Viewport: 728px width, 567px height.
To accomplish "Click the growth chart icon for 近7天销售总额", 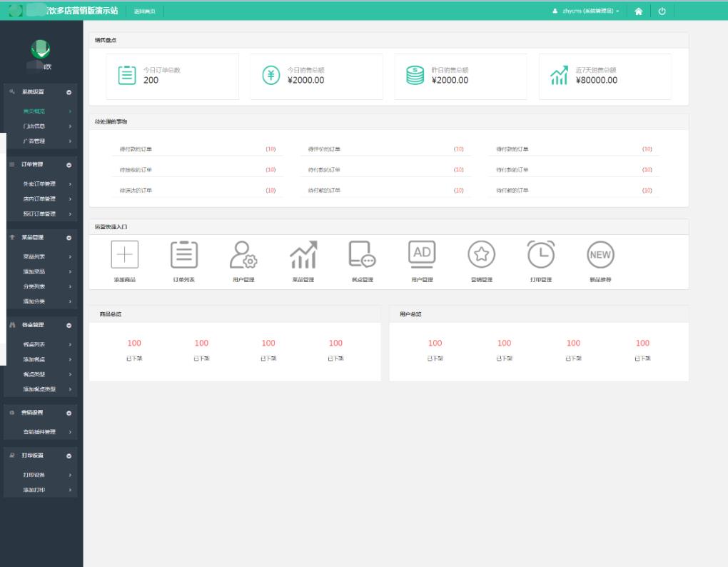I will tap(559, 75).
